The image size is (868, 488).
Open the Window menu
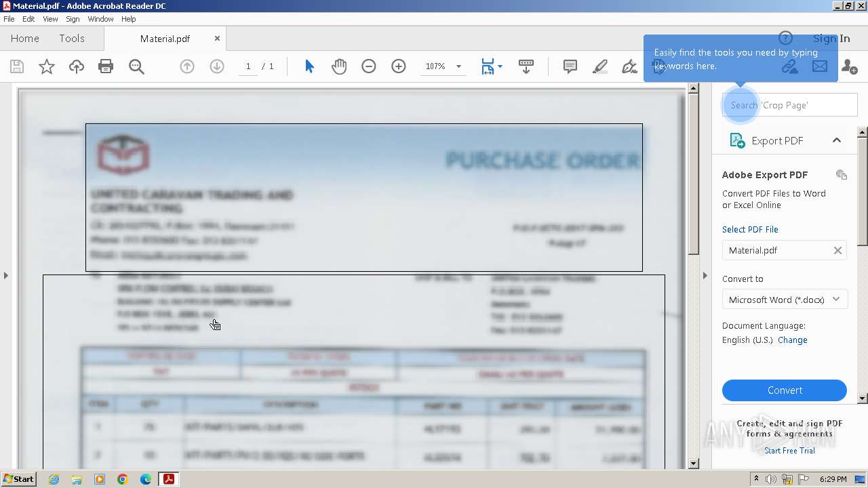tap(100, 19)
